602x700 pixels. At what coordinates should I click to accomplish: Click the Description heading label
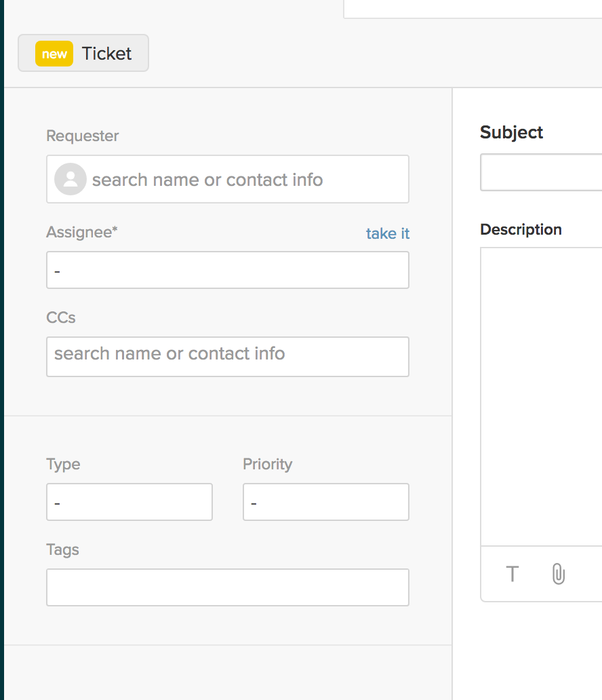pos(521,229)
